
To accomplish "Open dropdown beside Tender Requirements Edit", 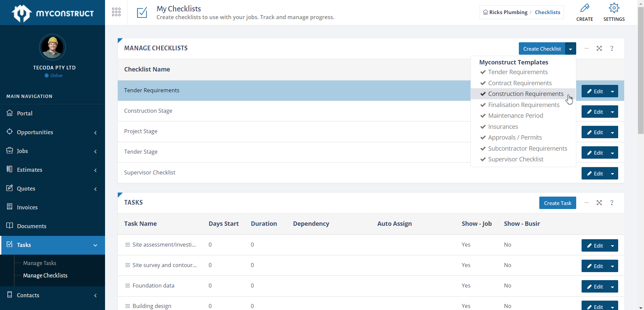I will 612,91.
